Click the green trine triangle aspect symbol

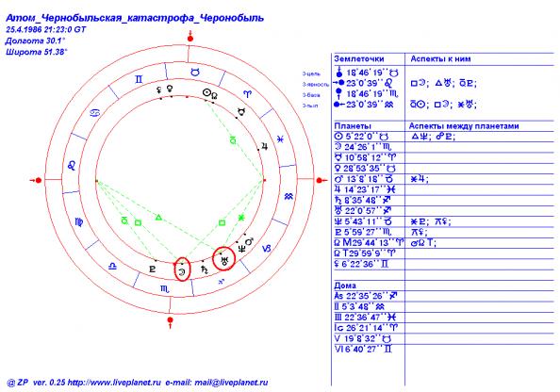point(158,217)
